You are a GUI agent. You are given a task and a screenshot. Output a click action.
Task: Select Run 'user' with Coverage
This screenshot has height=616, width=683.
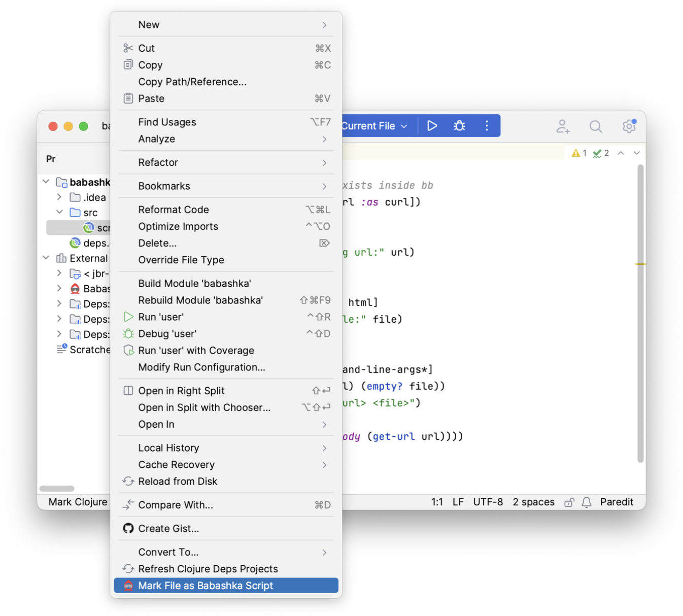click(x=226, y=350)
